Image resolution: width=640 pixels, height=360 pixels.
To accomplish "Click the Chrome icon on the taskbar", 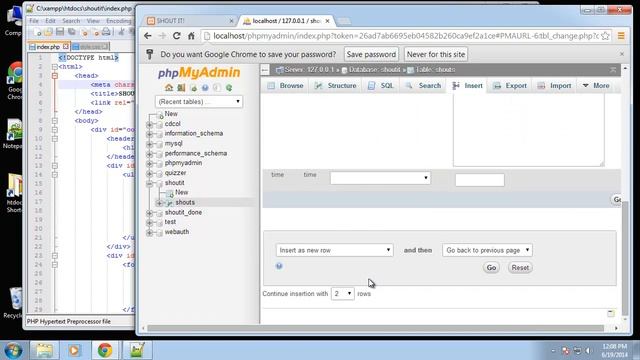I will (105, 350).
